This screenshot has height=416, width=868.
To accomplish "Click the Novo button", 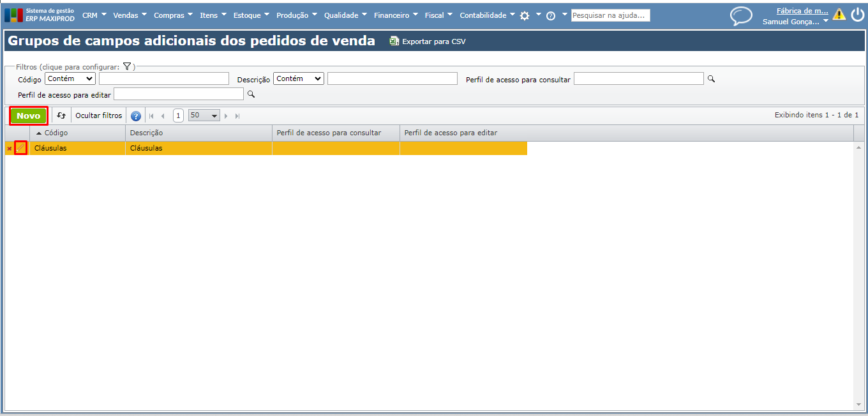I will click(x=28, y=115).
